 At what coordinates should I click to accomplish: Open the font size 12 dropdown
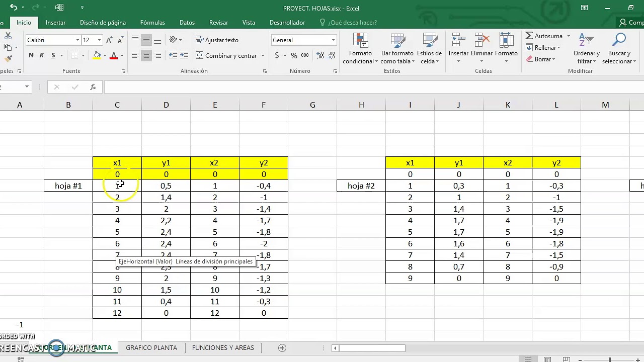pyautogui.click(x=99, y=40)
